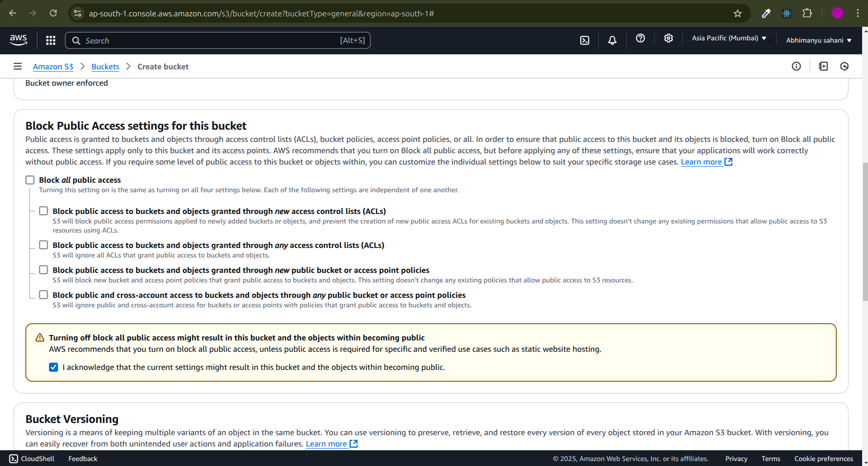The height and width of the screenshot is (466, 868).
Task: Open the Abhimanyu sahani account dropdown
Action: click(819, 40)
